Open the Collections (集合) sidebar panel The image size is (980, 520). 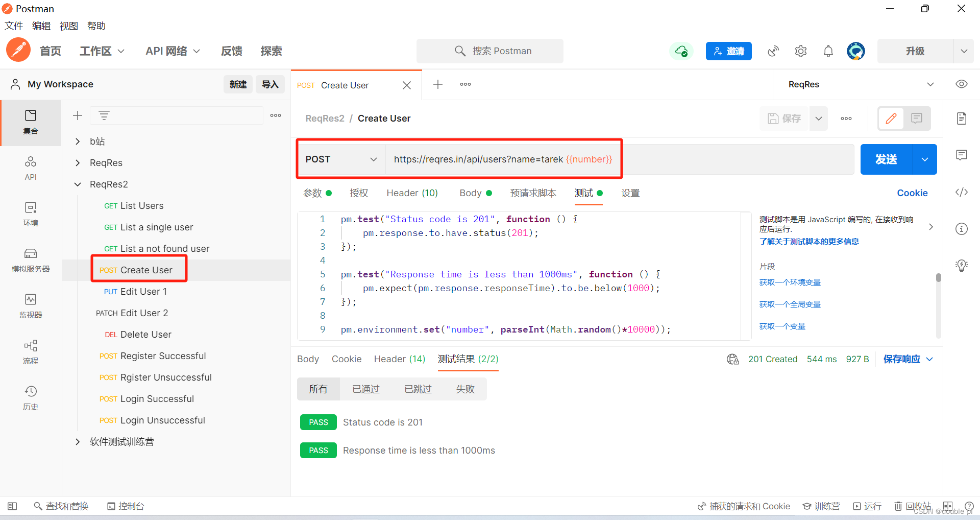point(31,123)
